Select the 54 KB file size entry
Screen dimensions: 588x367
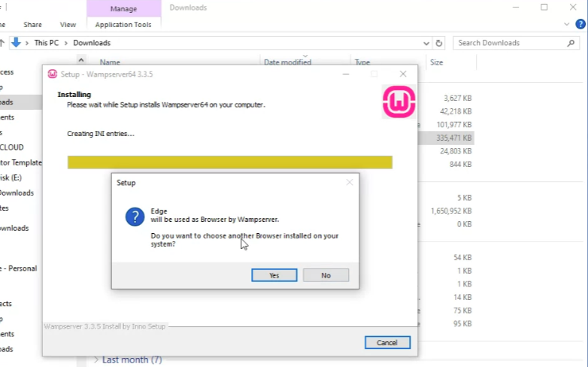pos(462,257)
